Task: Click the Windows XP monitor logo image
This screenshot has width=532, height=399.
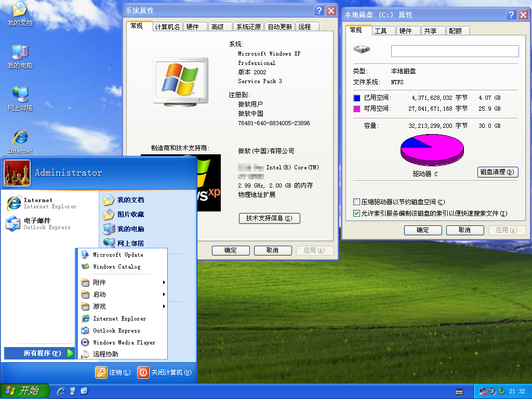Action: 180,82
